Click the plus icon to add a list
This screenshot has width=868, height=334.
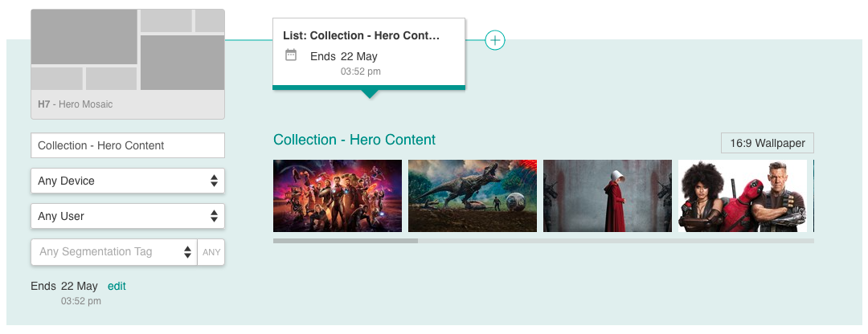coord(495,40)
